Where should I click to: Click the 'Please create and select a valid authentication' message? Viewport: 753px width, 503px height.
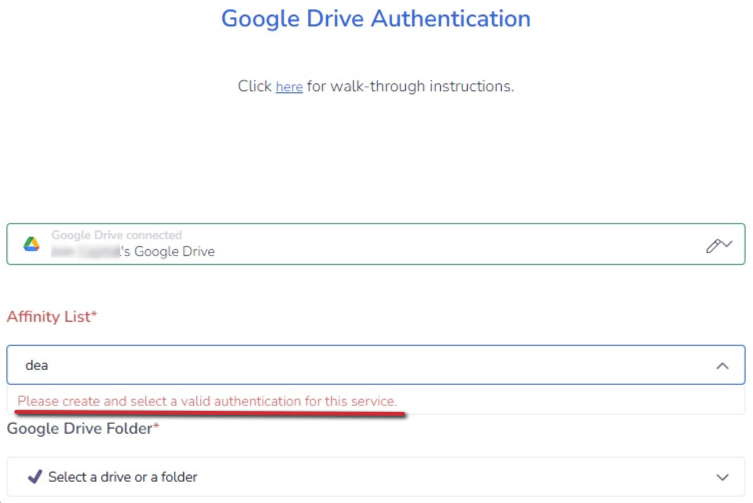coord(207,401)
